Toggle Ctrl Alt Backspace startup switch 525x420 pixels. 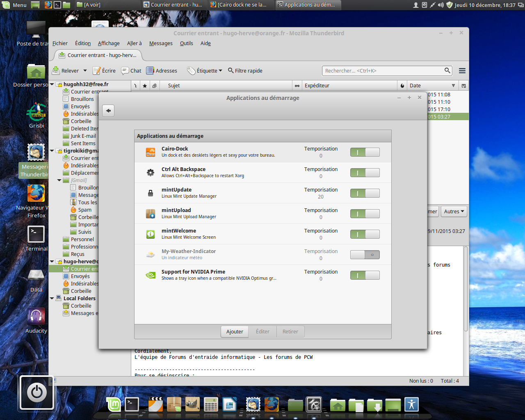pos(365,173)
